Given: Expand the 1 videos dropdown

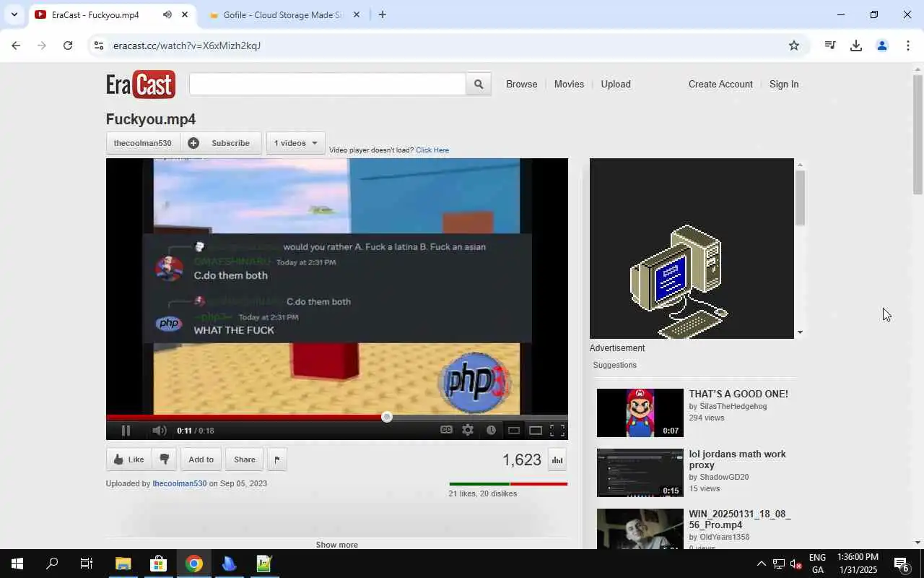Looking at the screenshot, I should tap(295, 143).
